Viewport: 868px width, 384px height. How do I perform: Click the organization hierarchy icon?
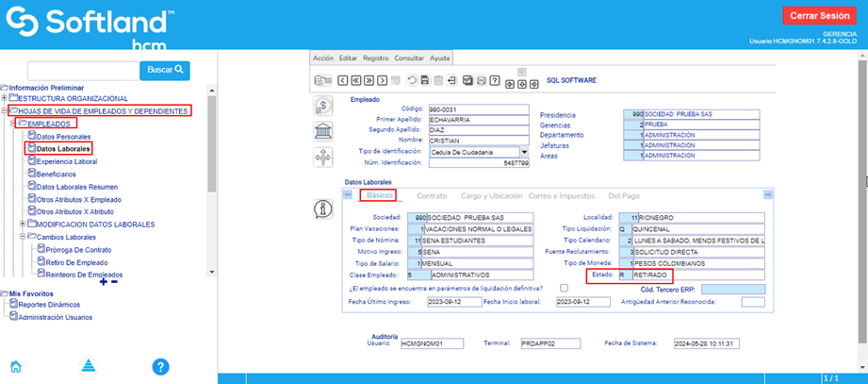tap(323, 156)
